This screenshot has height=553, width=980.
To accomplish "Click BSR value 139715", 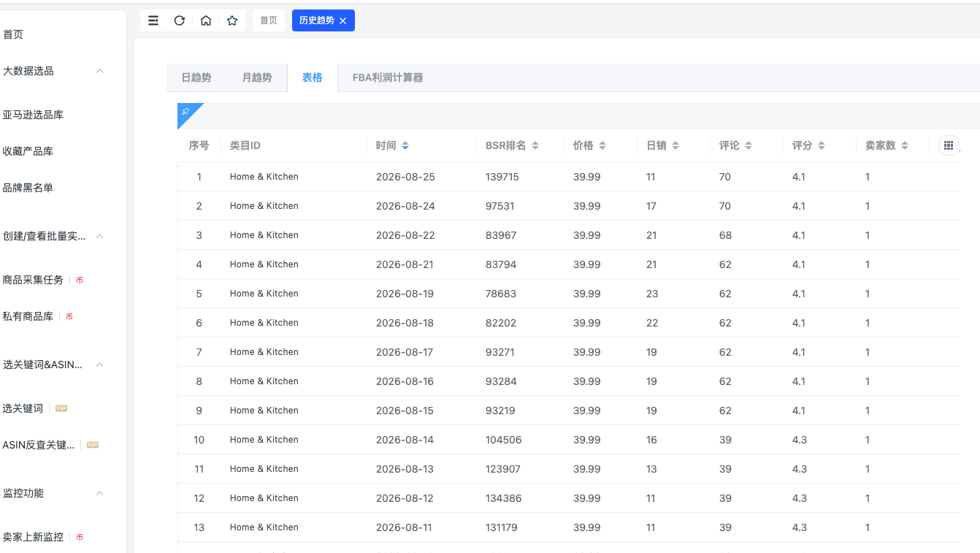I will 502,177.
